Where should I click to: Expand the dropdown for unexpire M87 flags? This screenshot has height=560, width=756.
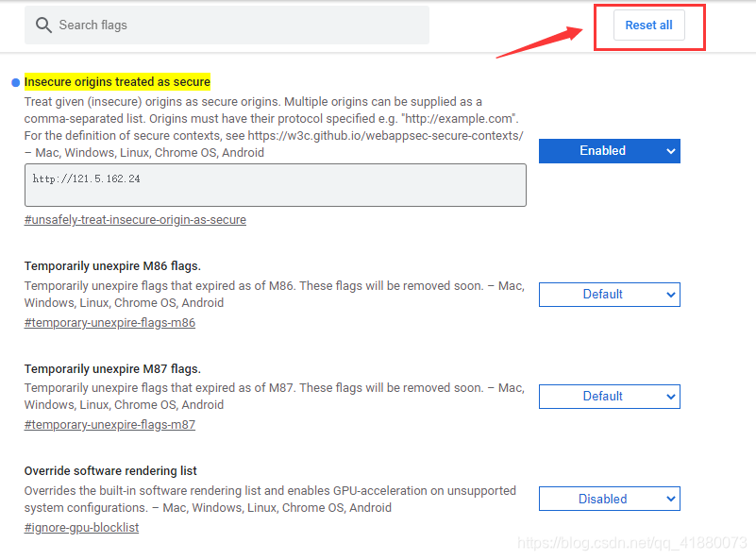pos(610,397)
